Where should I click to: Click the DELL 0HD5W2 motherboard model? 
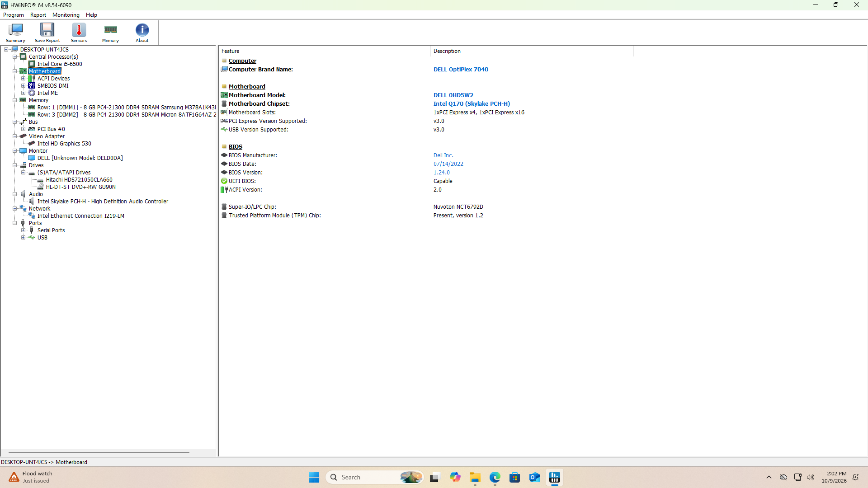pyautogui.click(x=453, y=95)
